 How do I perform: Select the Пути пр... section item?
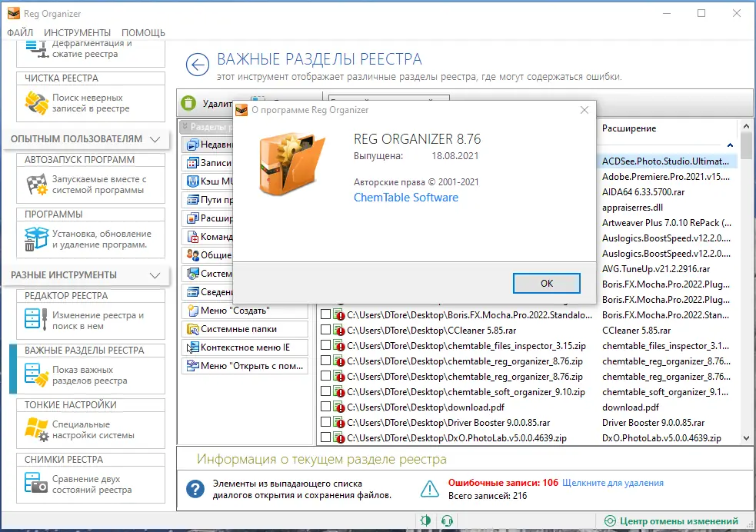tap(208, 200)
